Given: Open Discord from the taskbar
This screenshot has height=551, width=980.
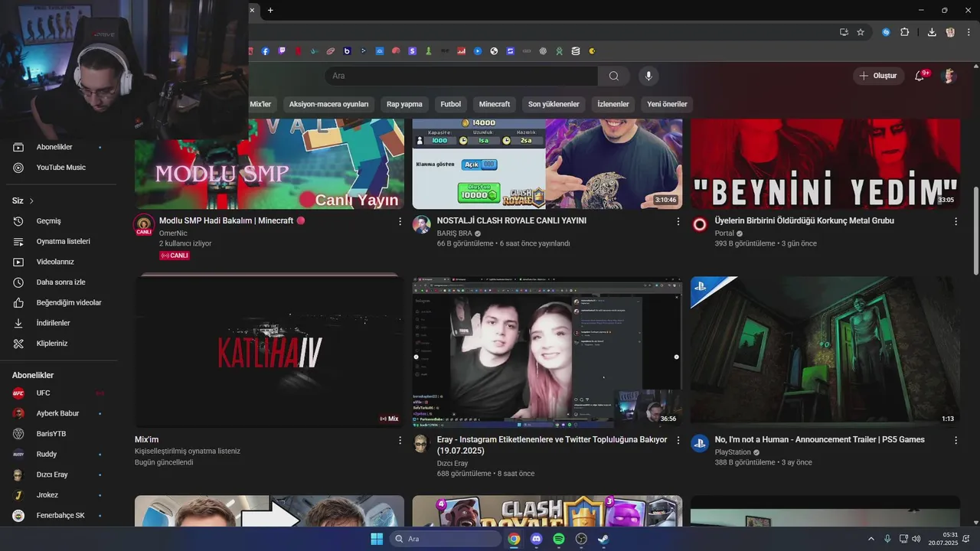Looking at the screenshot, I should 536,539.
